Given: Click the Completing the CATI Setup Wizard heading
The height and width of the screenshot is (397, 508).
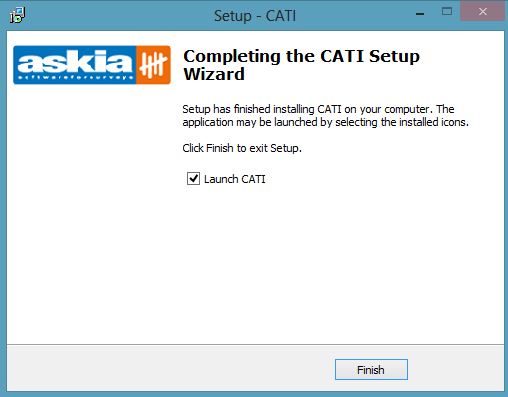Looking at the screenshot, I should 301,65.
